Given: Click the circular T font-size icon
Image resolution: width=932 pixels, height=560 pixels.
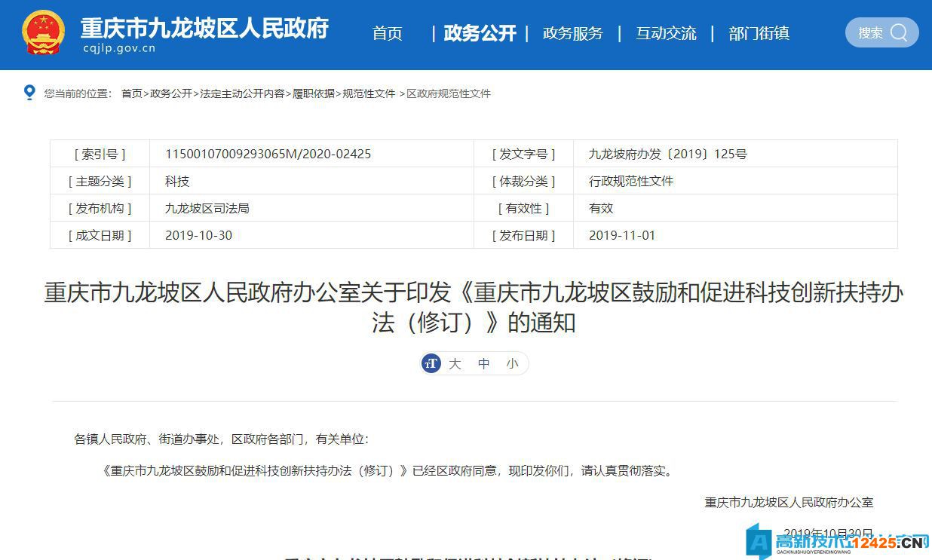Looking at the screenshot, I should [x=431, y=363].
